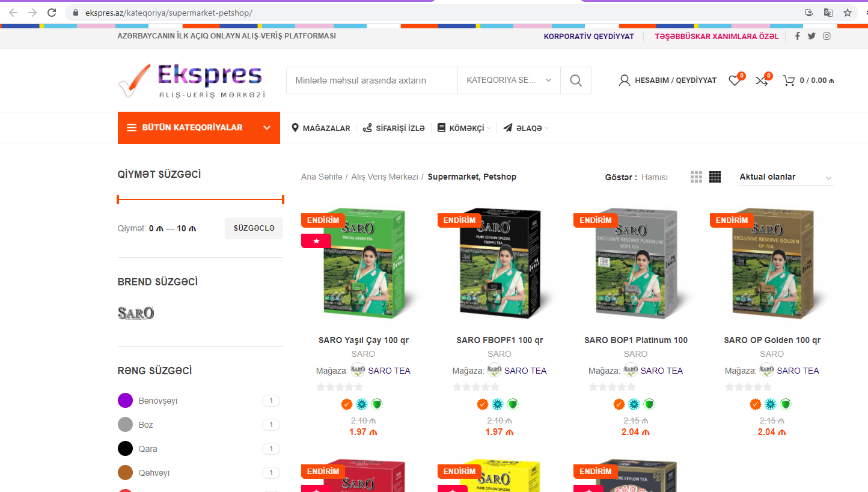This screenshot has width=868, height=492.
Task: Go back in browser
Action: coord(13,13)
